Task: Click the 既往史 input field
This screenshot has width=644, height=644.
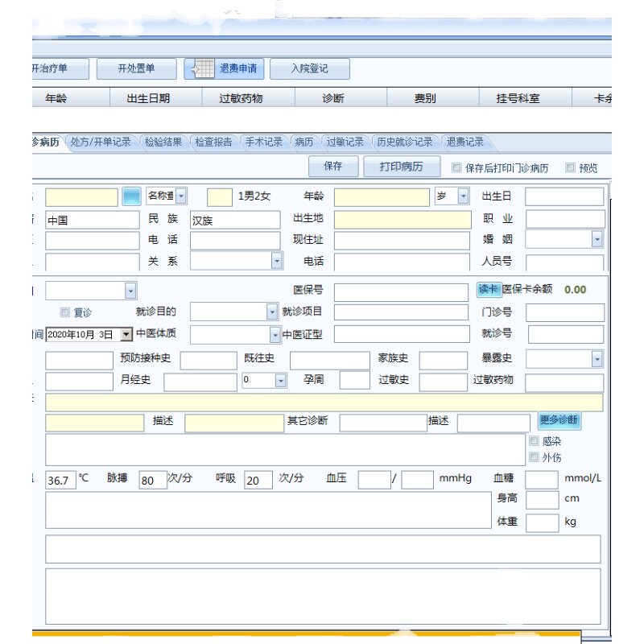Action: 330,361
